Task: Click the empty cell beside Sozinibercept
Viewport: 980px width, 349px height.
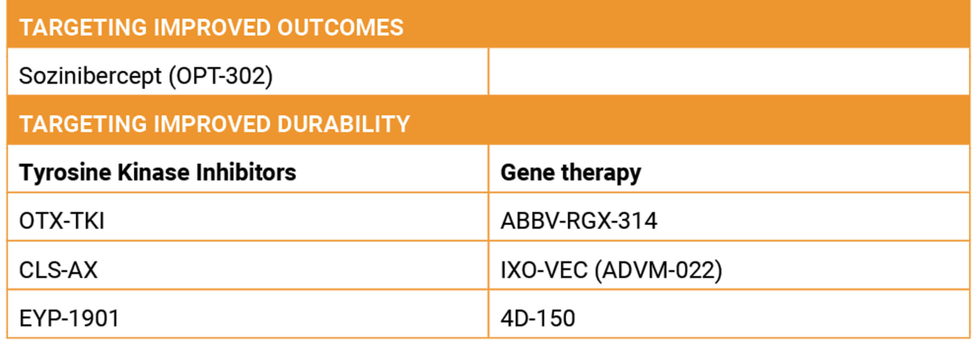Action: click(x=729, y=72)
